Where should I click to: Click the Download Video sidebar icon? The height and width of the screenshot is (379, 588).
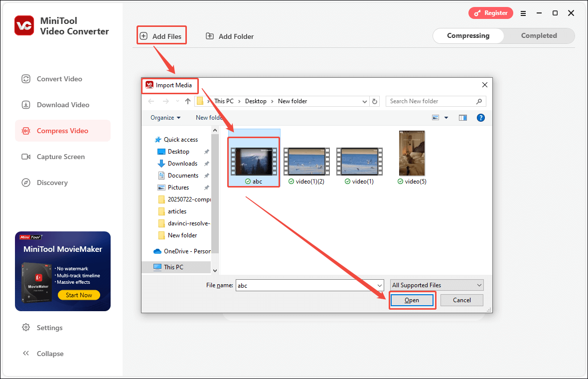click(x=26, y=105)
